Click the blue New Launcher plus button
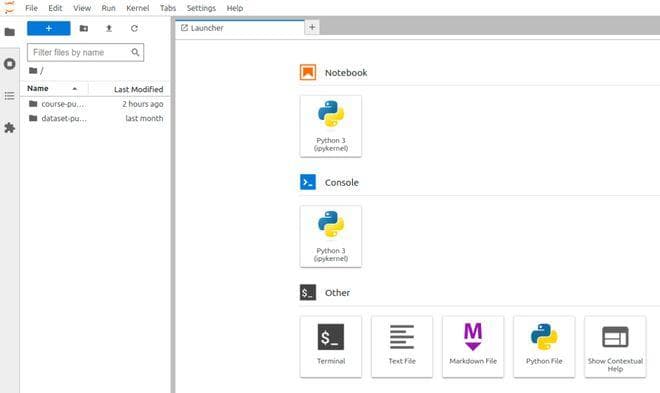The width and height of the screenshot is (660, 393). coord(49,28)
